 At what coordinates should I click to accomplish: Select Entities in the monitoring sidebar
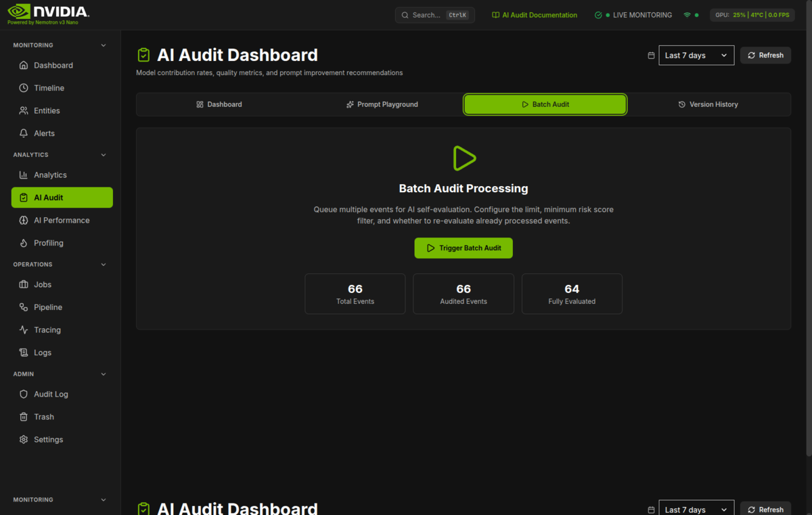tap(46, 110)
